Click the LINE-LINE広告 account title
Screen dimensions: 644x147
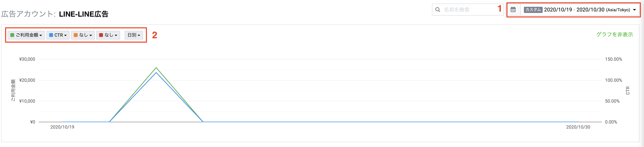coord(83,14)
